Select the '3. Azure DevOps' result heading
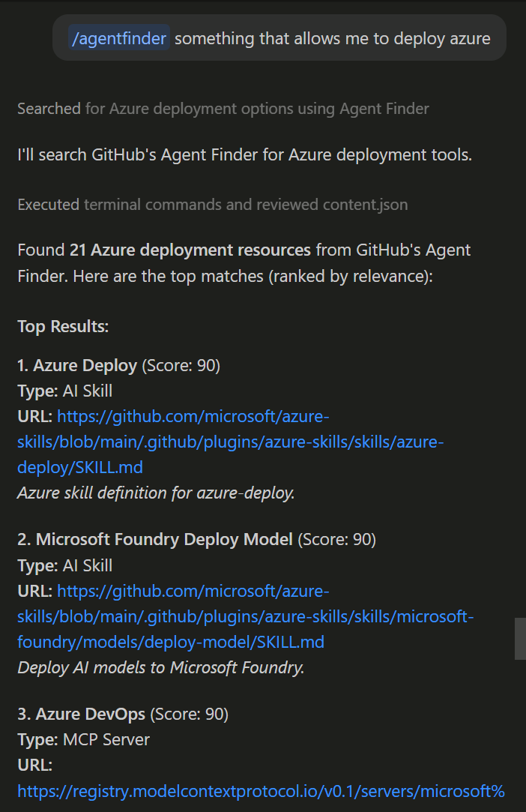 pos(81,714)
